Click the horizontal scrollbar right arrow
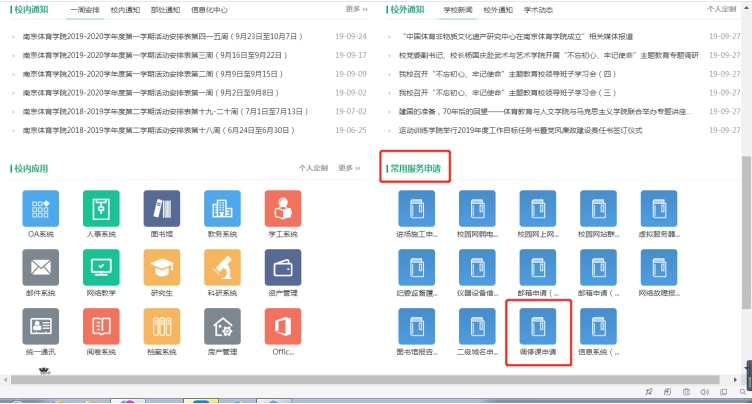The height and width of the screenshot is (404, 752). 735,380
